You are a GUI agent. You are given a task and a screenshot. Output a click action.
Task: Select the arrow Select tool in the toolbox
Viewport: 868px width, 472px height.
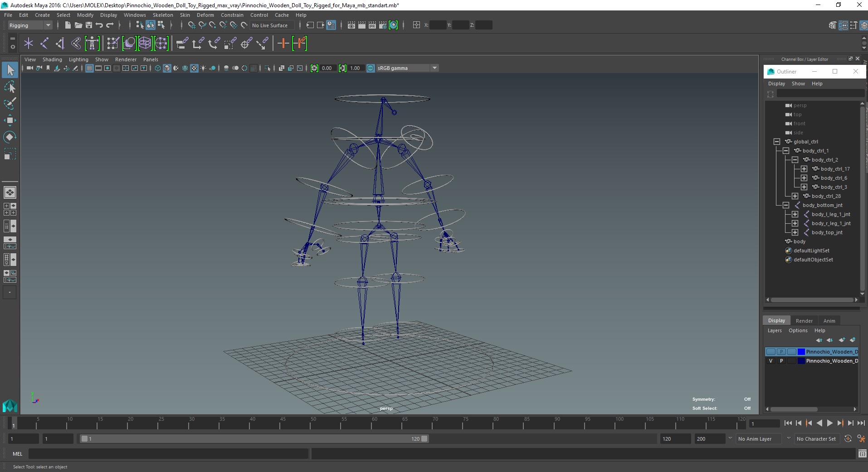(10, 70)
